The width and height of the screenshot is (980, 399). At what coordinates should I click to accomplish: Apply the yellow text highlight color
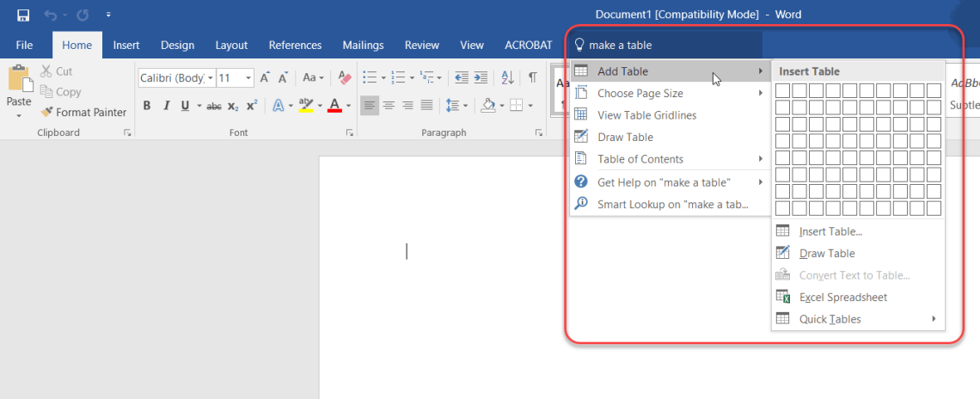(x=305, y=106)
